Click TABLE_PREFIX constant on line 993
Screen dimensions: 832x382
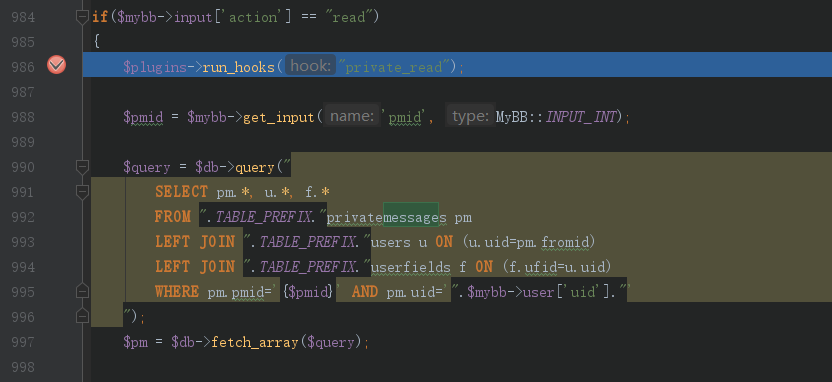pyautogui.click(x=307, y=242)
